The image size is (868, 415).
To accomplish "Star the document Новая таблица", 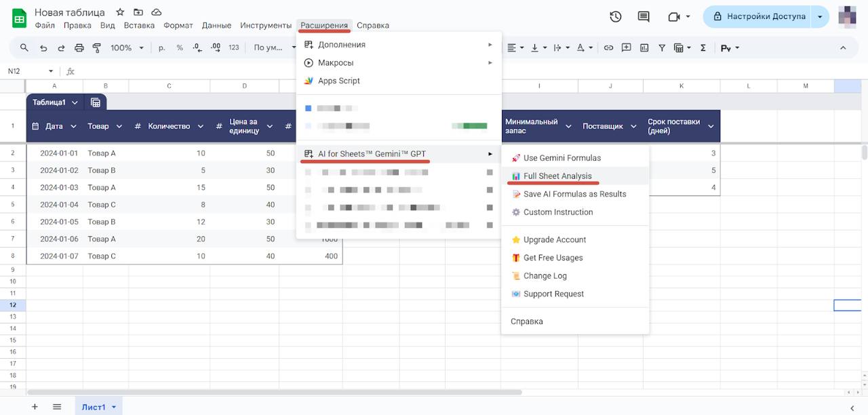I will pos(120,12).
